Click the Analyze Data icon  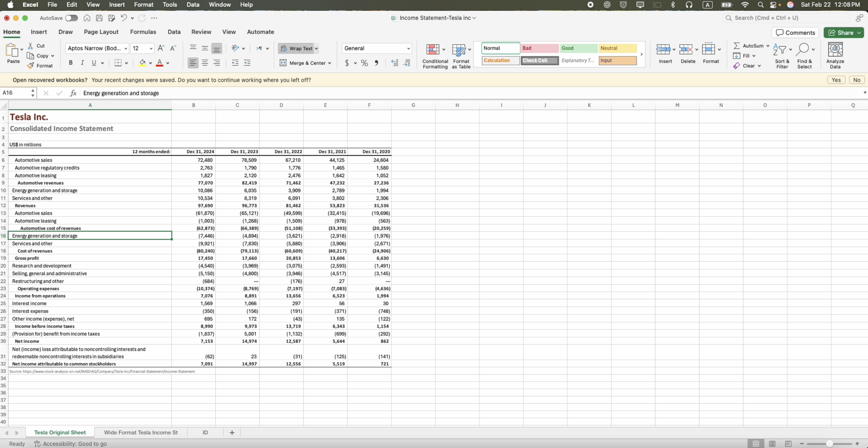click(x=835, y=49)
